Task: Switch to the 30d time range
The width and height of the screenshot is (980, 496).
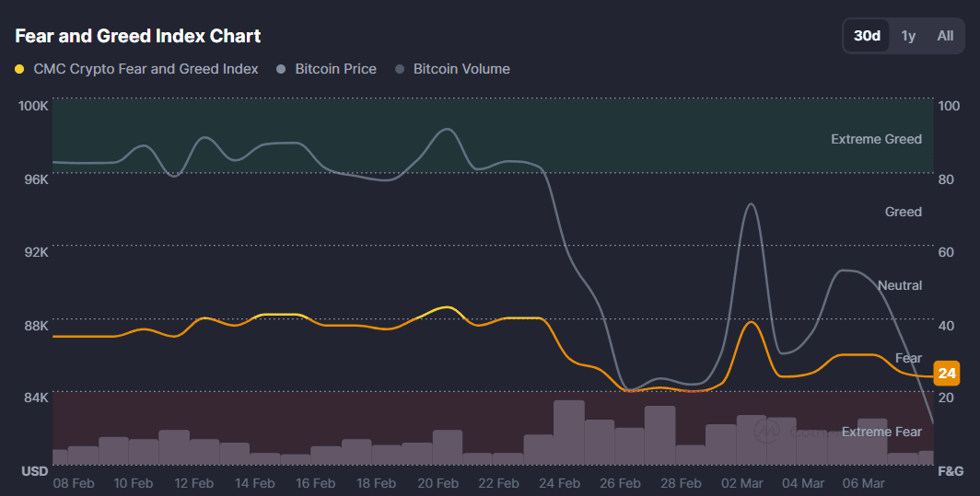Action: point(867,36)
